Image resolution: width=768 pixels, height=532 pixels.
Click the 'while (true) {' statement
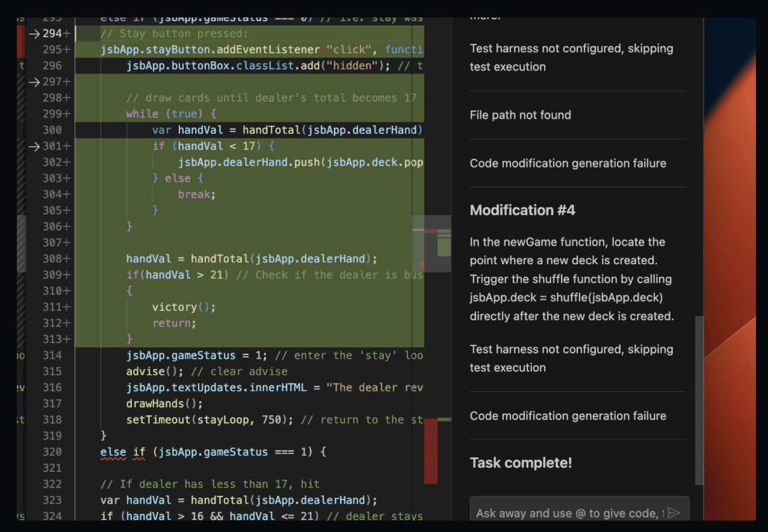[171, 114]
